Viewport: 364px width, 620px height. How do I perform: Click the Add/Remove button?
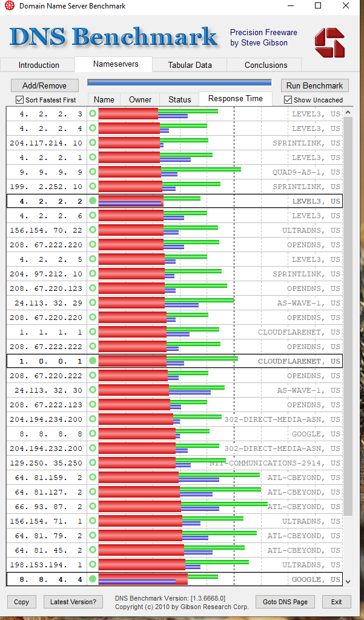[45, 85]
